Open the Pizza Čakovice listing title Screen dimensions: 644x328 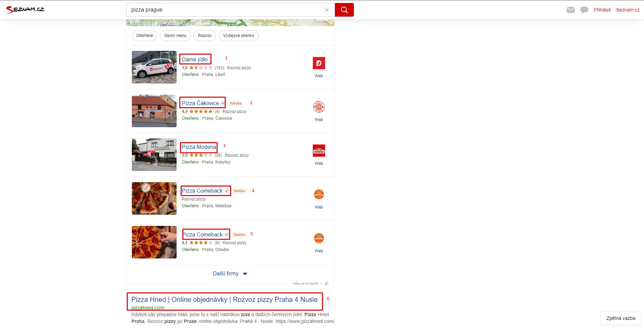pos(200,103)
